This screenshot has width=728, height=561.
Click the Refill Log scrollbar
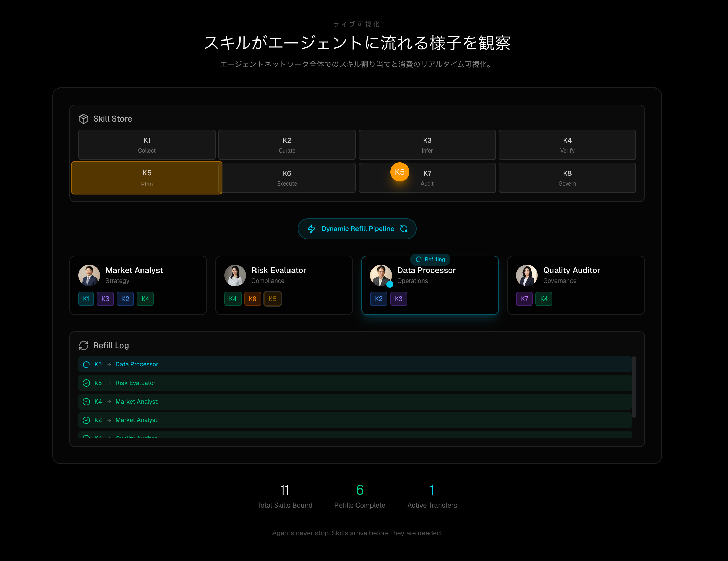pyautogui.click(x=634, y=387)
